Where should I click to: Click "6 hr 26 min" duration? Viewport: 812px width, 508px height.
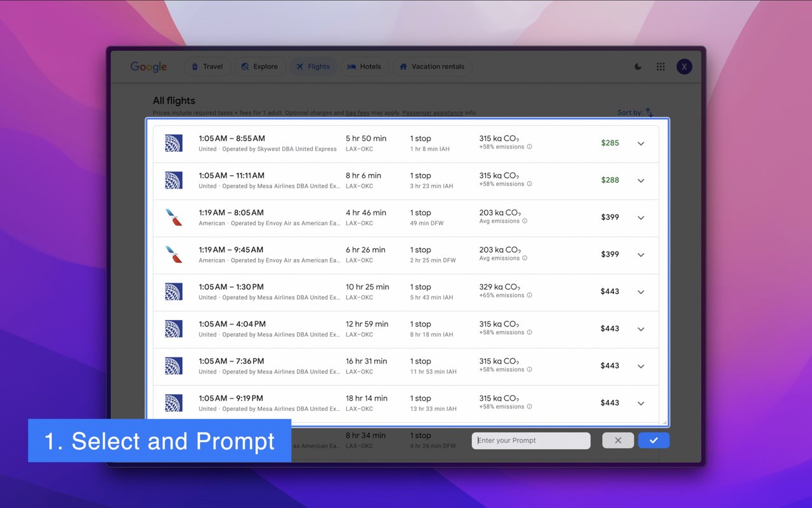(366, 250)
